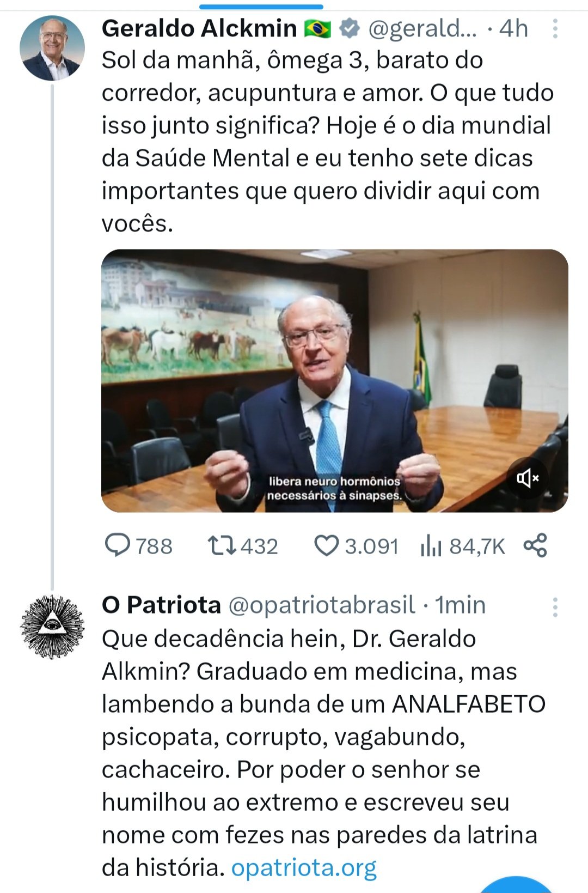View analytics showing 84,7K views
The height and width of the screenshot is (893, 588).
[x=431, y=545]
